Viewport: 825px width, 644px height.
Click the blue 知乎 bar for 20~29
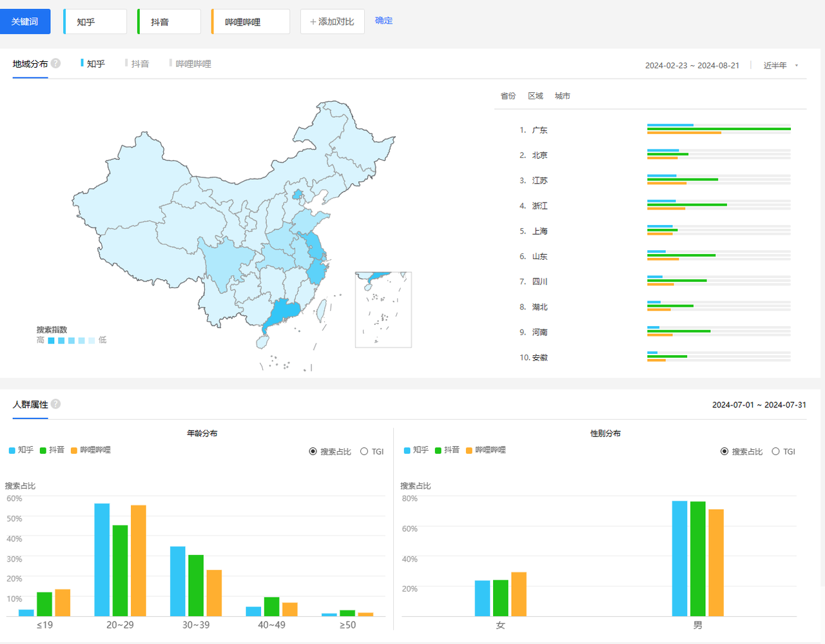click(102, 560)
